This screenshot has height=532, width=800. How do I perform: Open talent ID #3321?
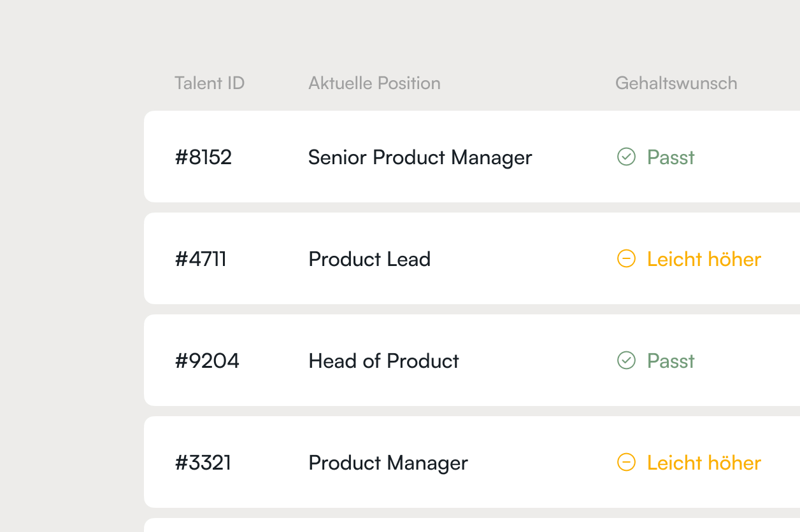click(203, 463)
